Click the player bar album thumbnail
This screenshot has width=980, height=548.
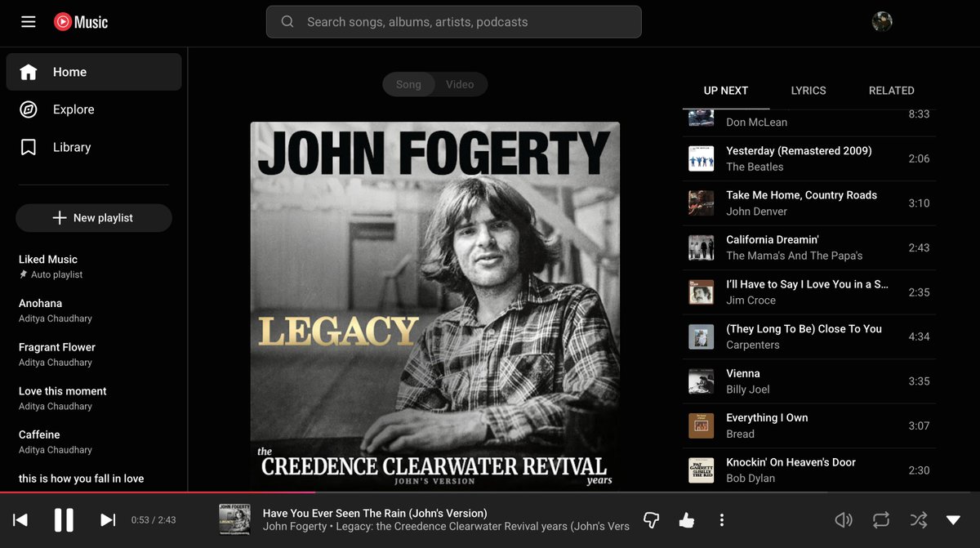(x=234, y=520)
